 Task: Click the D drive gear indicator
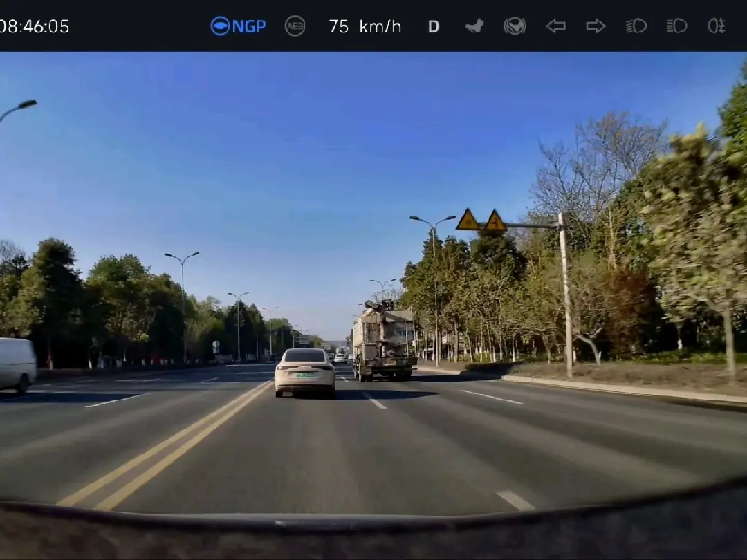point(434,26)
